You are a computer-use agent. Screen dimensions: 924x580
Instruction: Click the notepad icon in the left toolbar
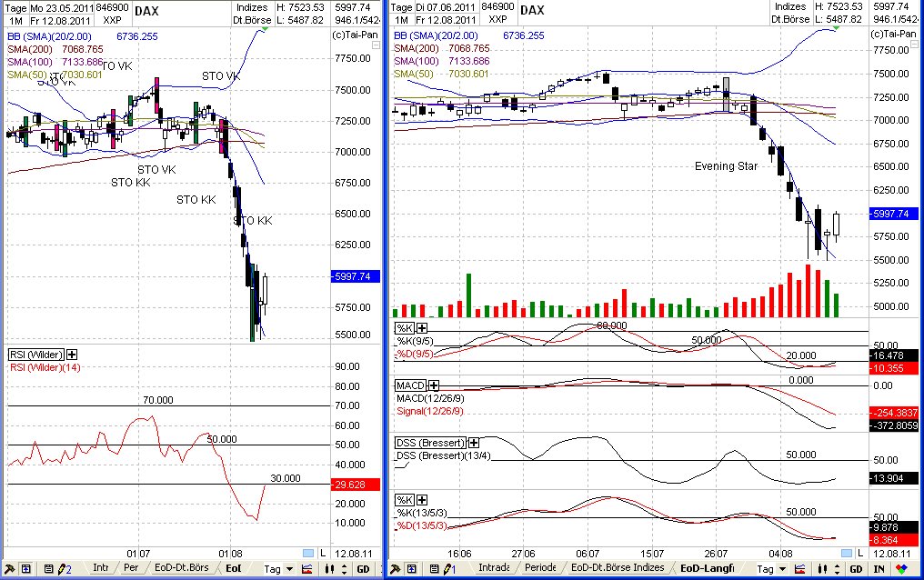tap(49, 567)
